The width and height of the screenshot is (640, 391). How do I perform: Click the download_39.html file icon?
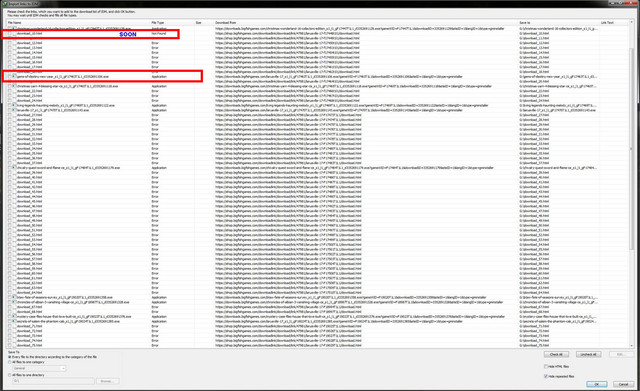[14, 173]
